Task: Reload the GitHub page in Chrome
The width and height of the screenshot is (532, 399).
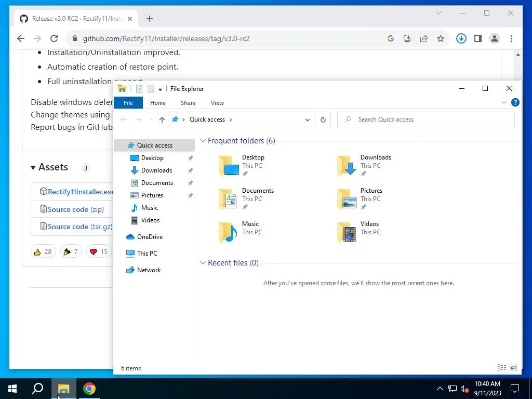Action: [x=54, y=38]
